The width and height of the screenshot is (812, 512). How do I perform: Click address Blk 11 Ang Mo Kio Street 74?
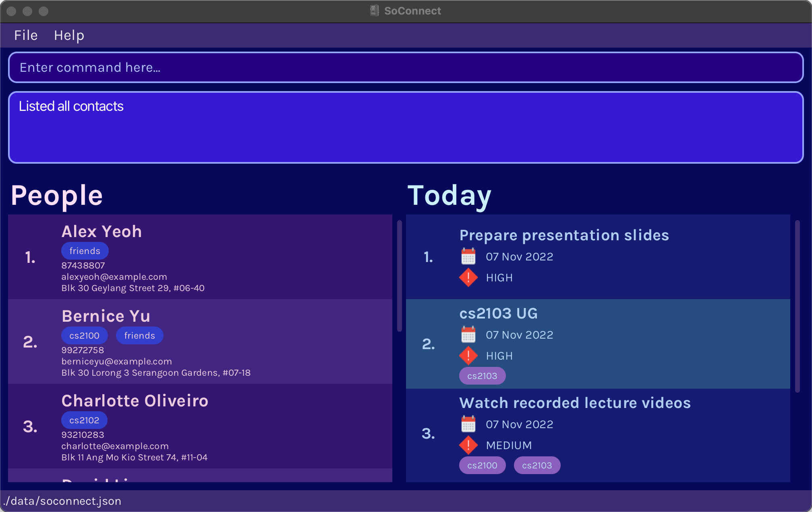[x=134, y=457]
